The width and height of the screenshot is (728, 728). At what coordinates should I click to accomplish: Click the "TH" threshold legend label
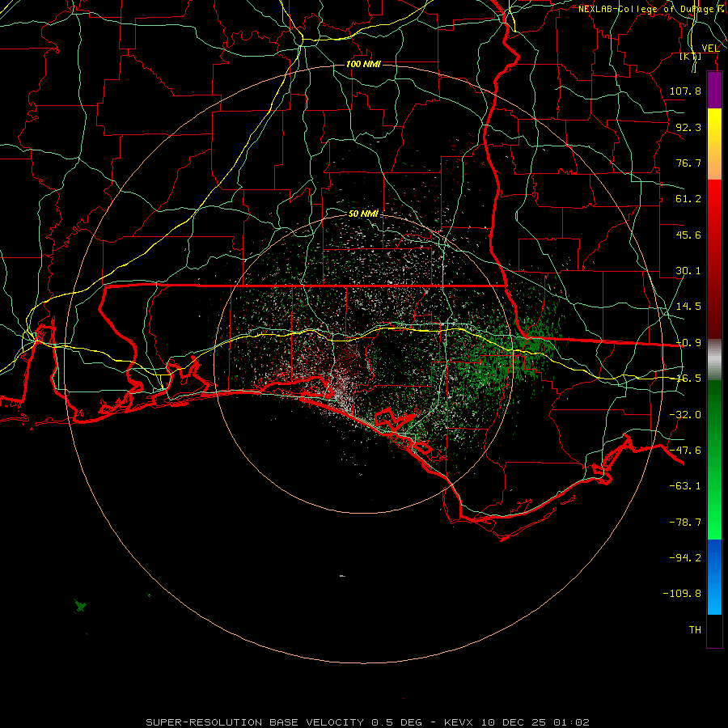pyautogui.click(x=695, y=630)
